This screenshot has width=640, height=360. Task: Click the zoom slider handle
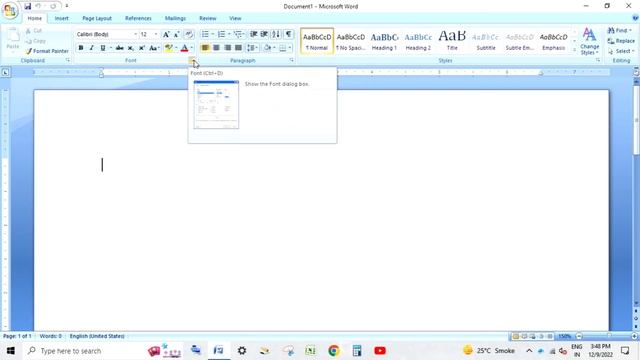coord(609,336)
